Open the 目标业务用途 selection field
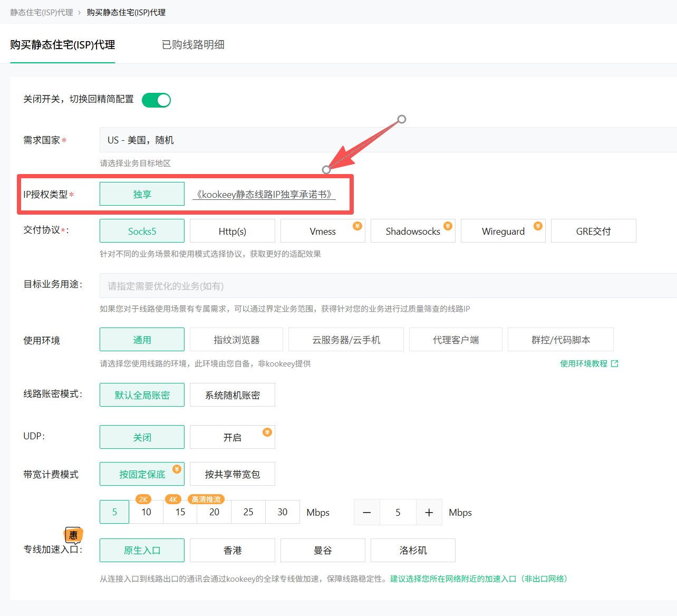This screenshot has height=616, width=677. pyautogui.click(x=388, y=286)
